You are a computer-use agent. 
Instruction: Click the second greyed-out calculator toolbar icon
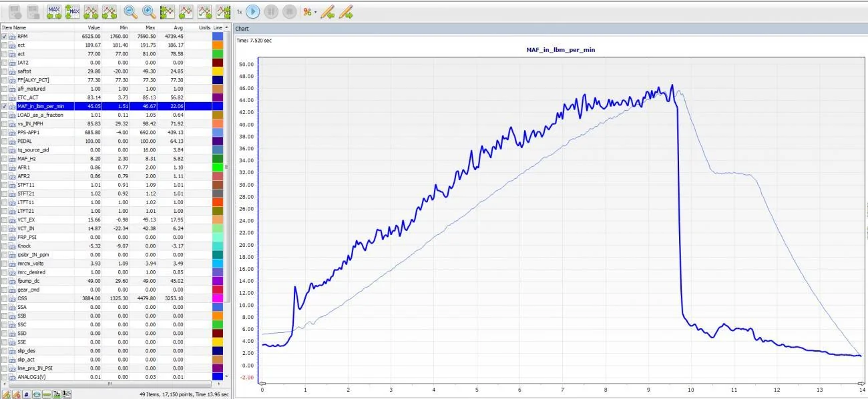33,11
